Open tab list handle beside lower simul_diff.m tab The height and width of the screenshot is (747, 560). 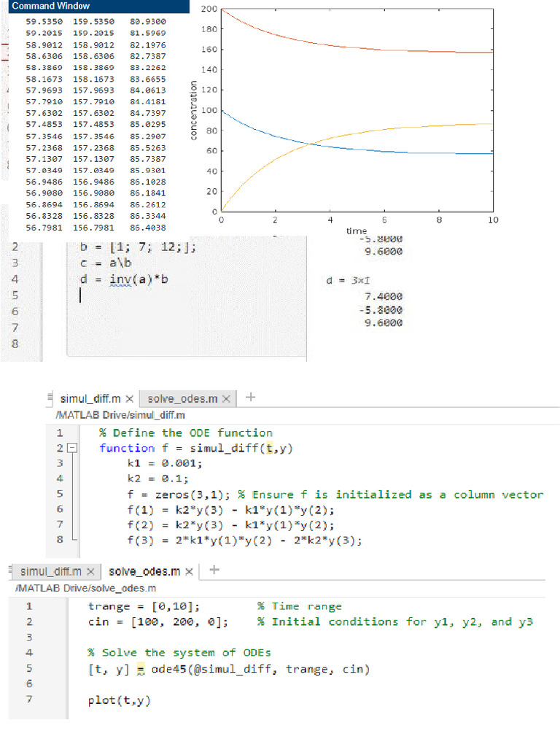(10, 569)
